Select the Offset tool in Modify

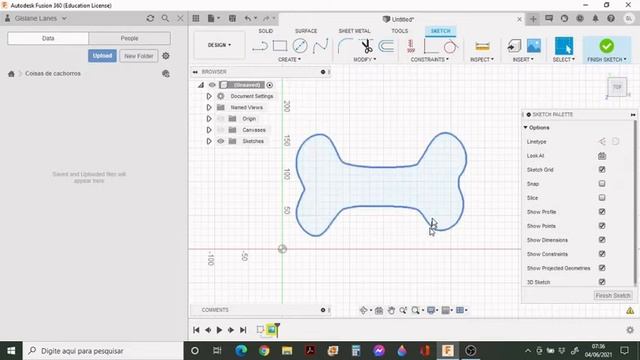coord(386,46)
